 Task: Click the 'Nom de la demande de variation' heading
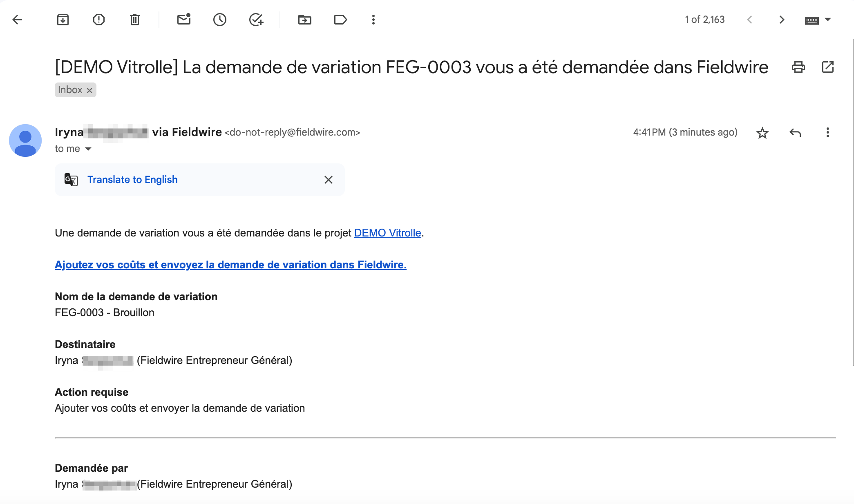point(136,297)
